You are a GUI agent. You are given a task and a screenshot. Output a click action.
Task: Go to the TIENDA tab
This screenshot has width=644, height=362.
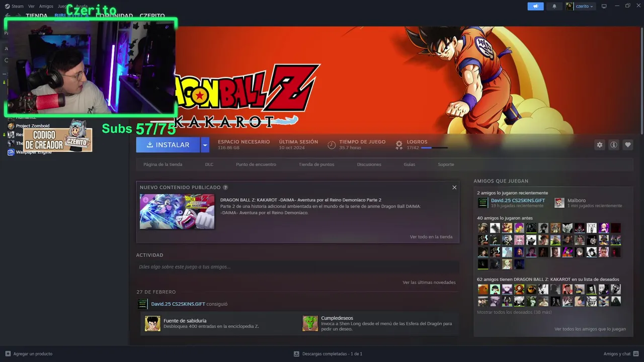click(37, 16)
